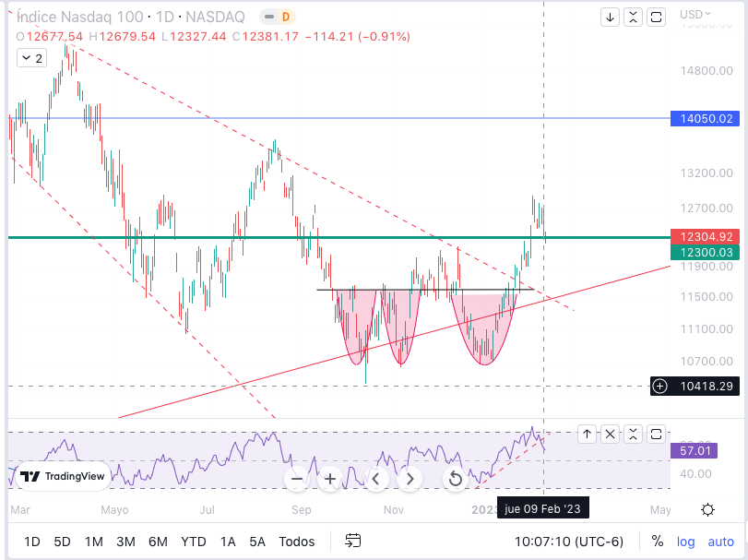Collapse the main chart pane
This screenshot has width=748, height=560.
(x=633, y=17)
